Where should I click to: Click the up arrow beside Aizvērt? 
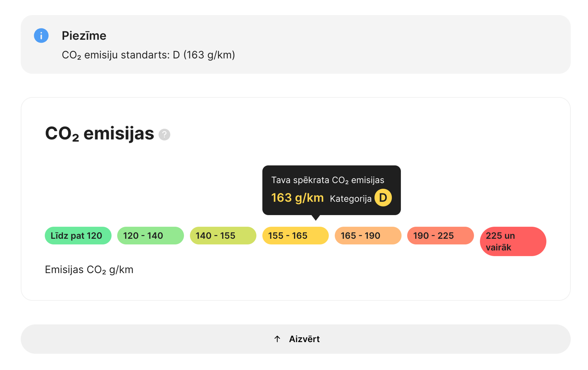tap(277, 339)
